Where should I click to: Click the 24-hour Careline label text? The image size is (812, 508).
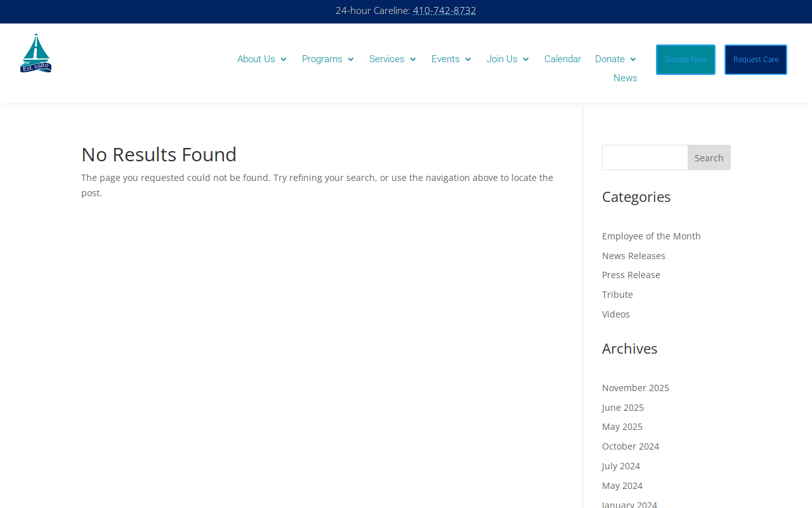pyautogui.click(x=373, y=10)
